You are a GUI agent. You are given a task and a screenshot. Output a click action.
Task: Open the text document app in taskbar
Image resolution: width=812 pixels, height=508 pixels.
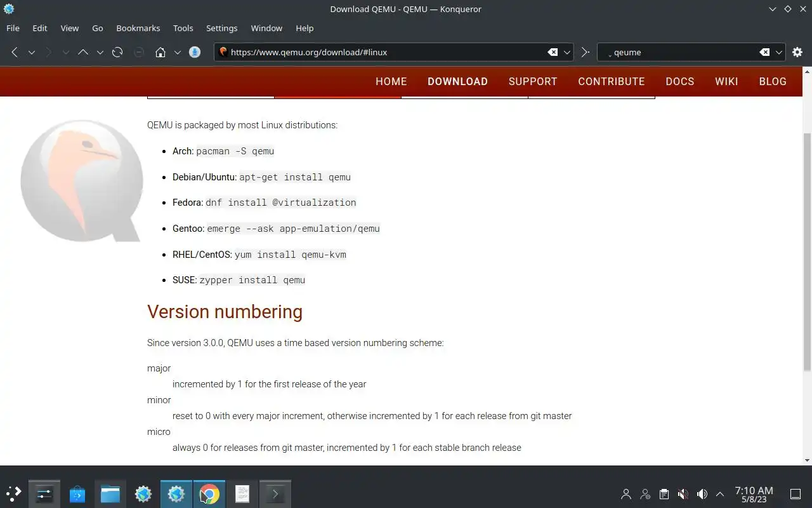(x=242, y=493)
